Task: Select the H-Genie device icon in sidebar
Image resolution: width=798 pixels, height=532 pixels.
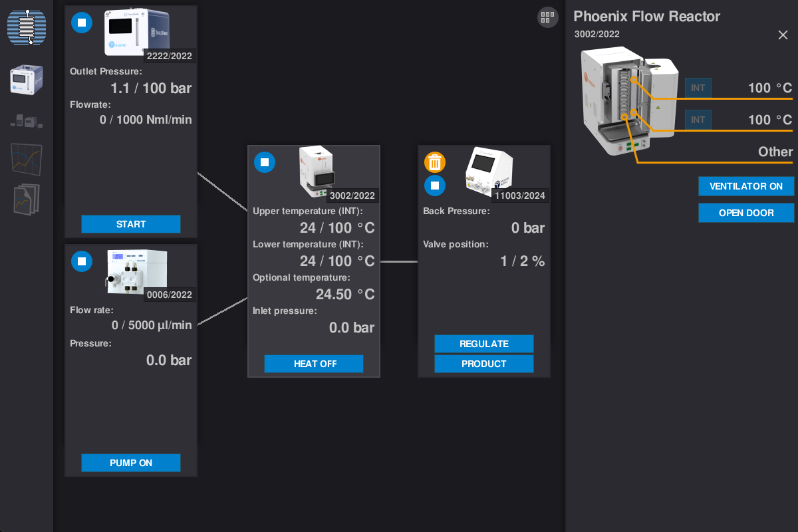Action: click(x=27, y=80)
